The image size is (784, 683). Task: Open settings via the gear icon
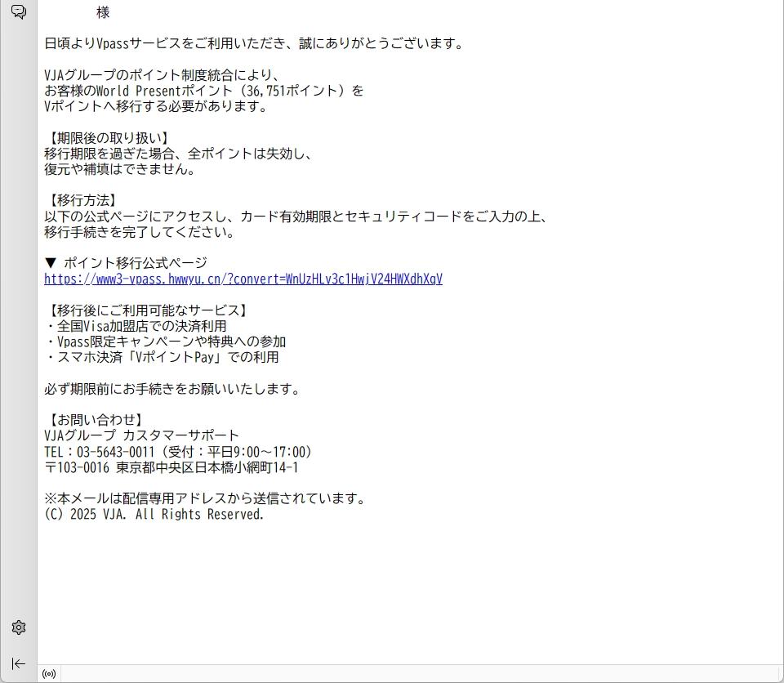point(19,627)
